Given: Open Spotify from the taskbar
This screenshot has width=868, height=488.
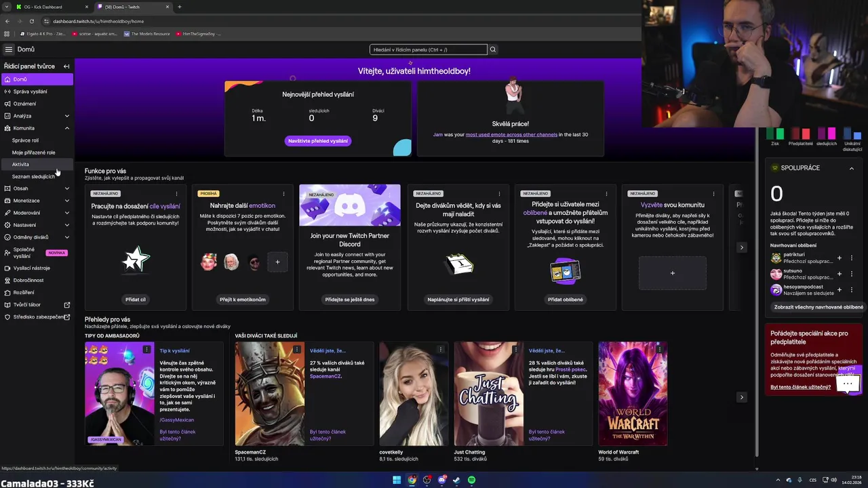Looking at the screenshot, I should coord(471,480).
